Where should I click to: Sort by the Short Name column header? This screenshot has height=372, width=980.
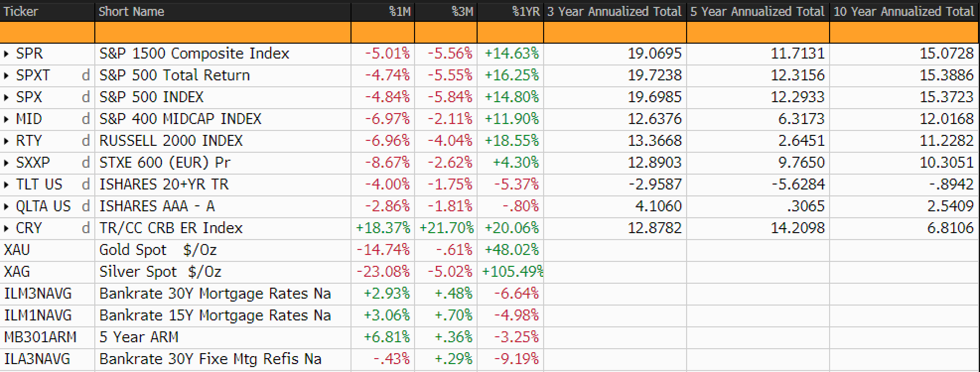131,11
